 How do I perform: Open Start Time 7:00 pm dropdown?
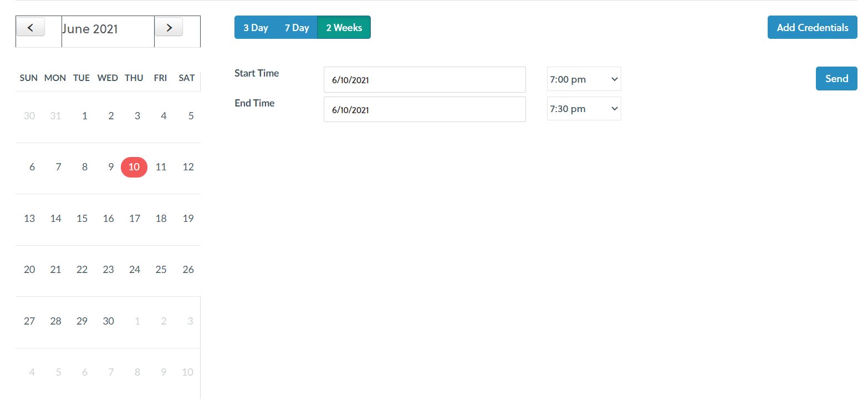584,79
